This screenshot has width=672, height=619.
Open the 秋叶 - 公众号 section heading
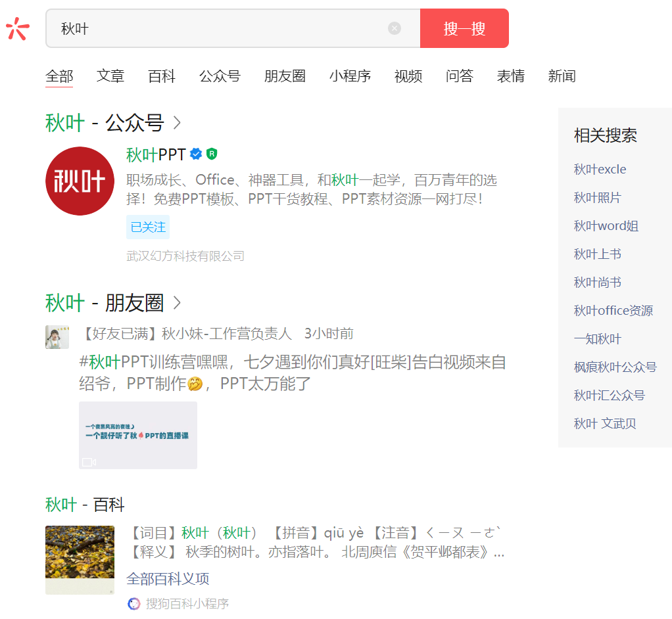coord(105,123)
